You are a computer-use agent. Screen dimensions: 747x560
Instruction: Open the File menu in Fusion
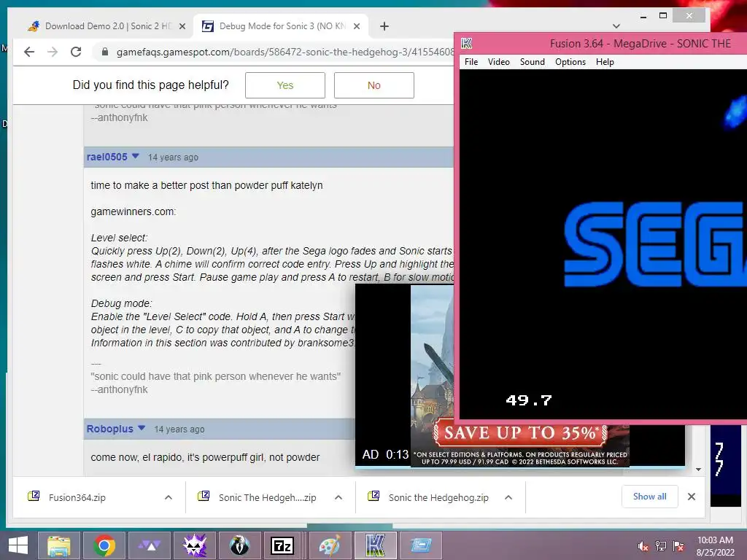[x=471, y=62]
